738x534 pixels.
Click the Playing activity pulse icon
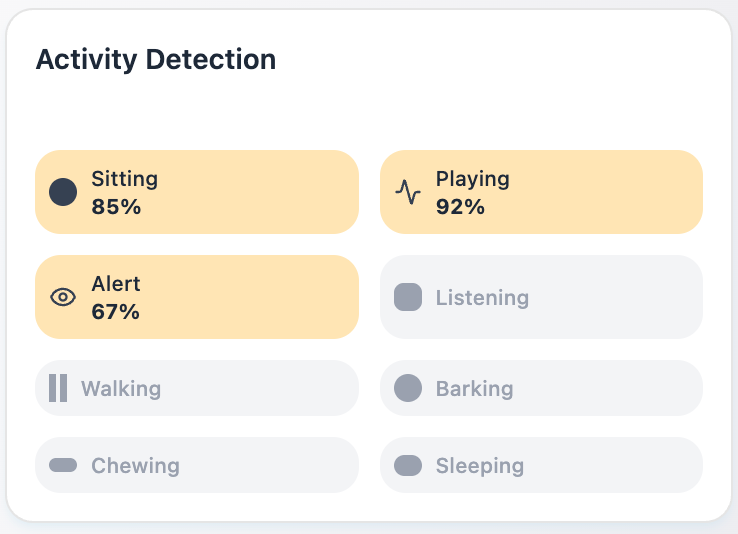pos(407,192)
